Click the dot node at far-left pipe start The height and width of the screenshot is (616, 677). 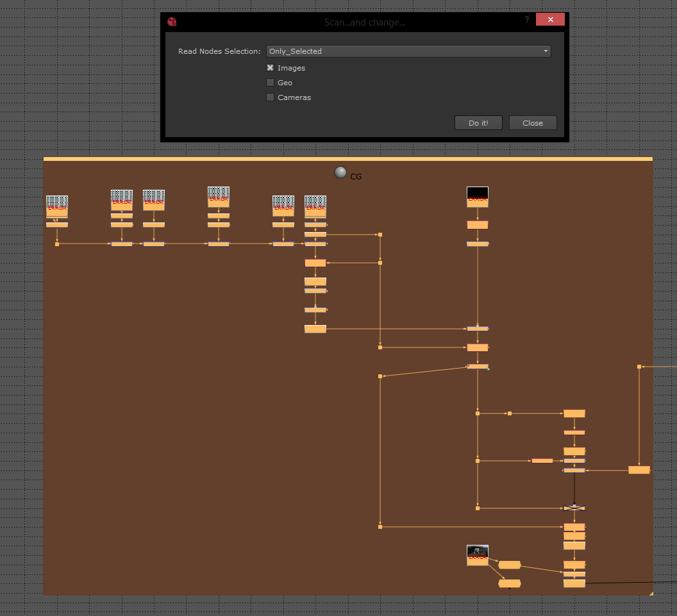coord(57,244)
